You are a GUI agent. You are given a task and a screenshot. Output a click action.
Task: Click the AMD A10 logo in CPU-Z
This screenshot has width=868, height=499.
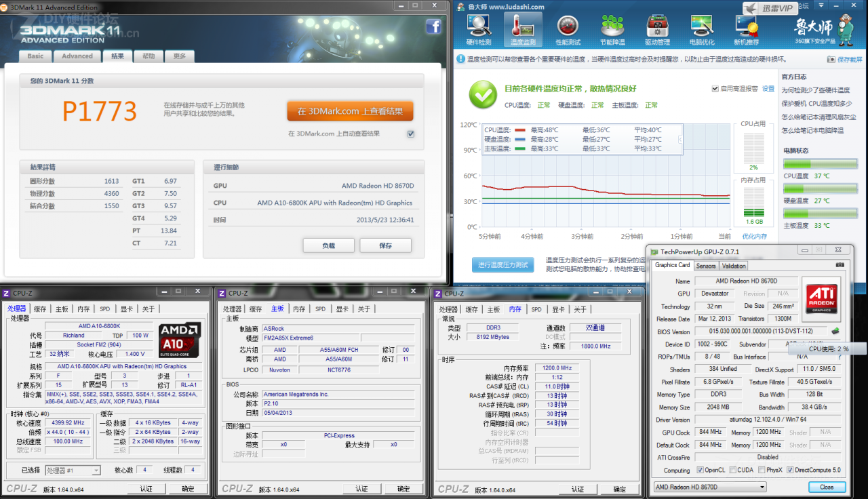pos(180,340)
